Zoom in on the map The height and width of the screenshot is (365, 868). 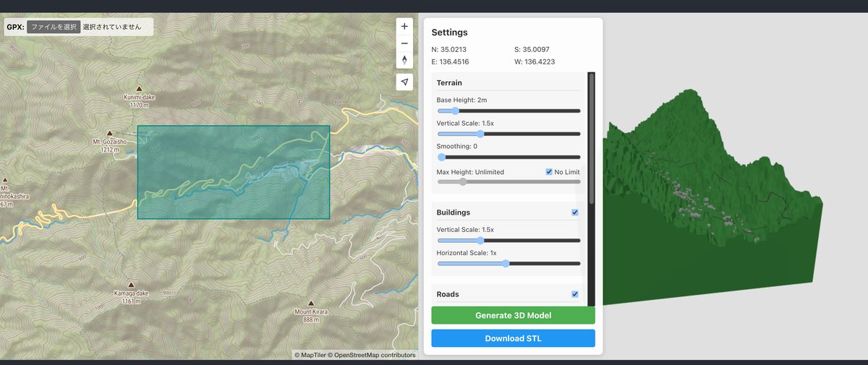pos(404,27)
